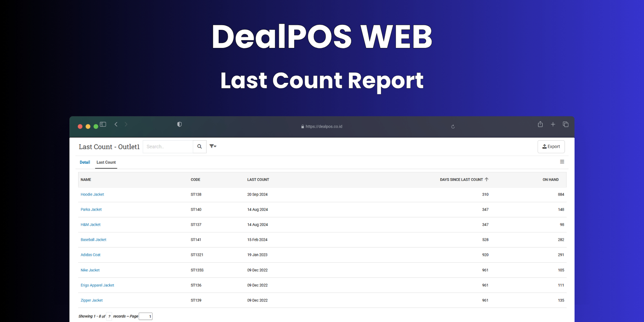The width and height of the screenshot is (644, 322).
Task: Click days value 528
Action: [485, 240]
